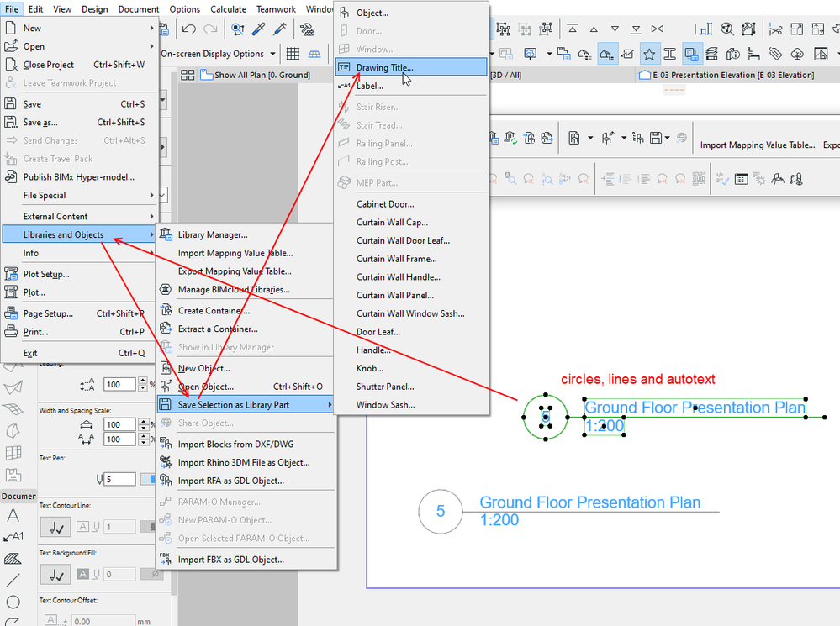Click the Text Pen number field
Viewport: 840px width, 626px height.
(x=119, y=479)
